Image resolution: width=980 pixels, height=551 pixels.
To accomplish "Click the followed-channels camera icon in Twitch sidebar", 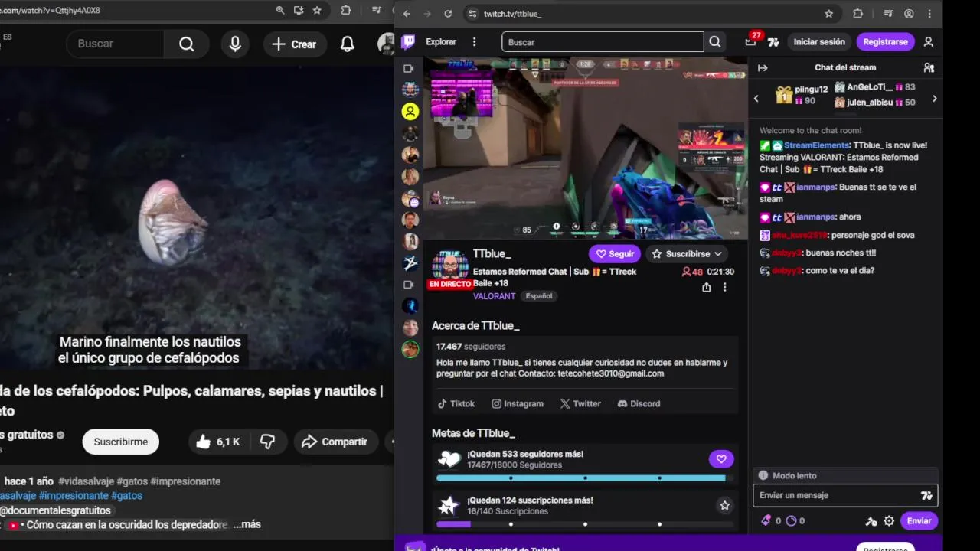I will [409, 68].
